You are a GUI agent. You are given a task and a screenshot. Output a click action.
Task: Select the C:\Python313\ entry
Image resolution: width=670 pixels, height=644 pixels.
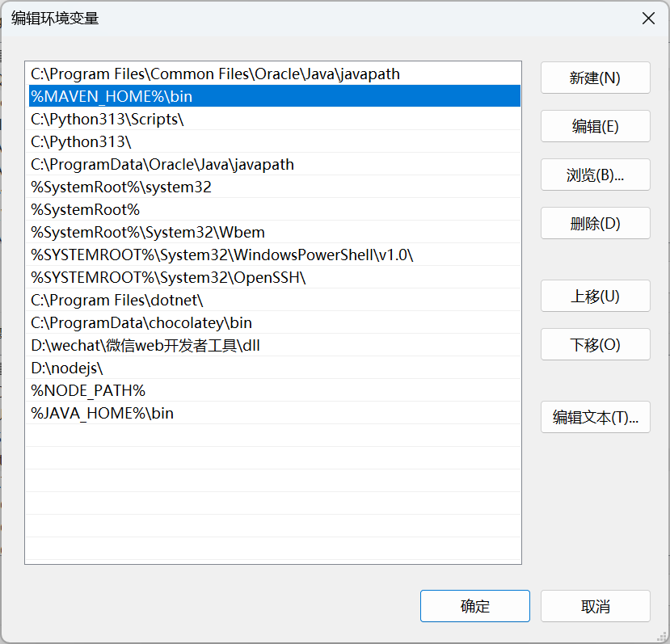273,141
